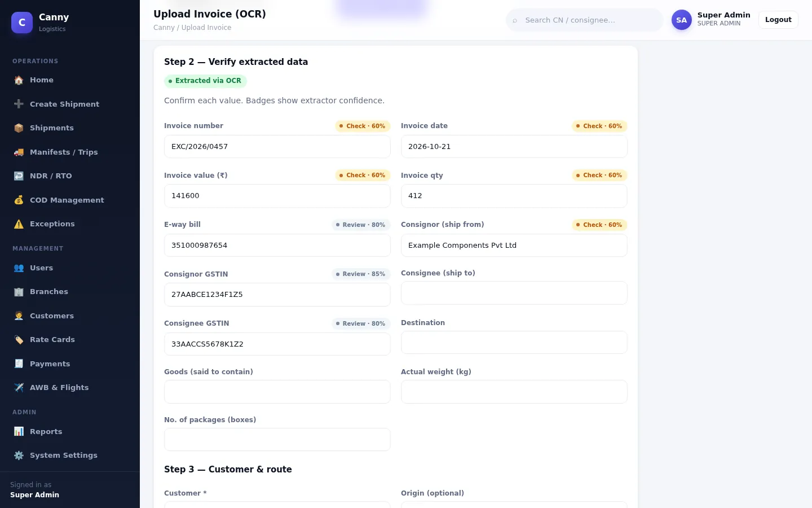Click the Reports chart icon
Viewport: 812px width, 508px height.
19,432
